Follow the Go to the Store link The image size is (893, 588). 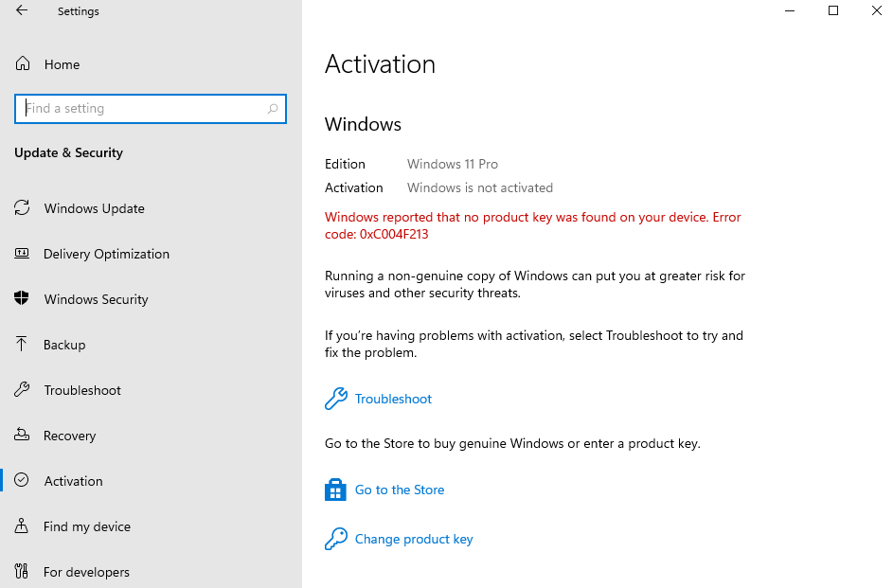400,490
